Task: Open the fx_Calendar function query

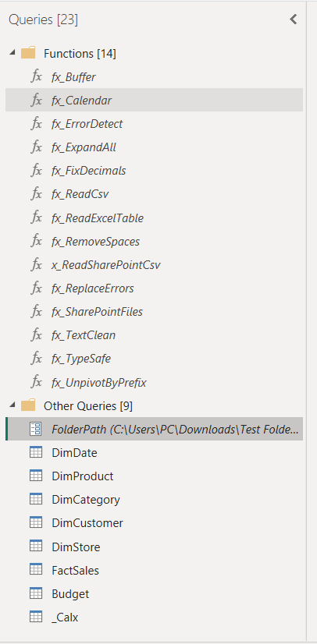Action: tap(154, 100)
